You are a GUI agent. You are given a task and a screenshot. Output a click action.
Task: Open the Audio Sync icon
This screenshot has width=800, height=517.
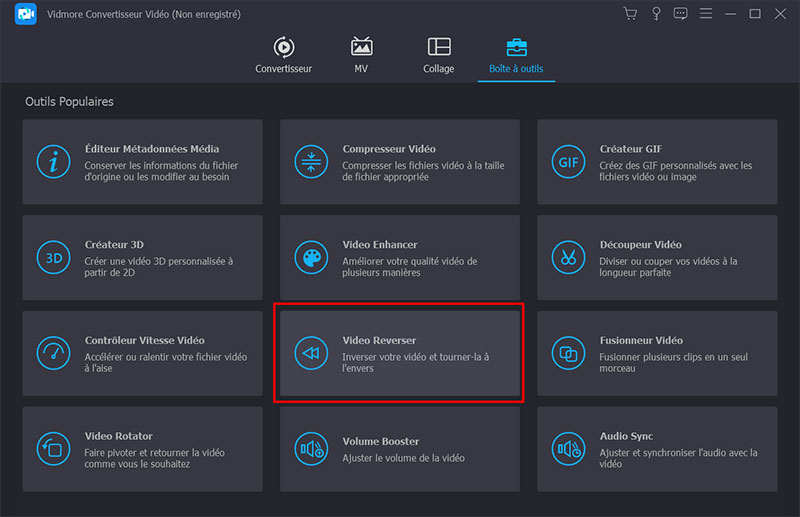(x=568, y=448)
